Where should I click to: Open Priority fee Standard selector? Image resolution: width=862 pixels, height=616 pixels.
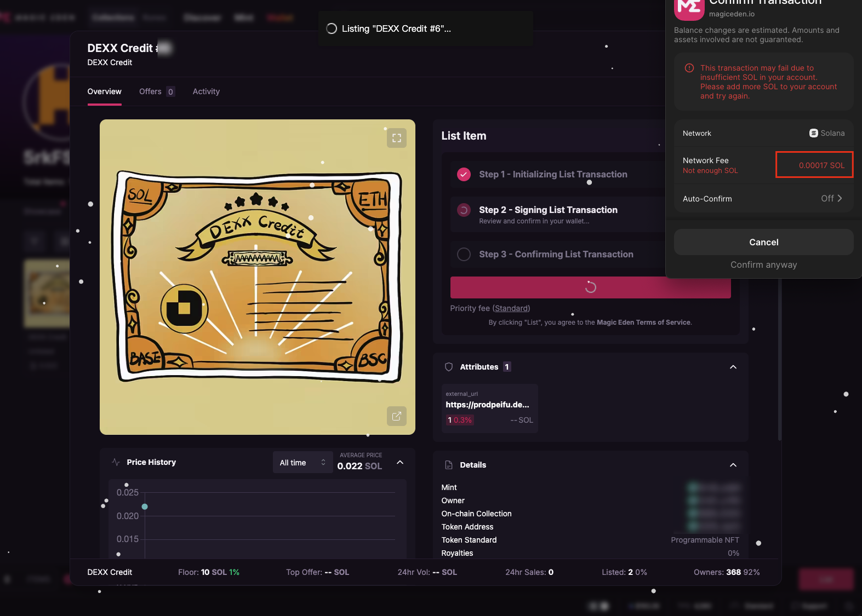pyautogui.click(x=512, y=308)
